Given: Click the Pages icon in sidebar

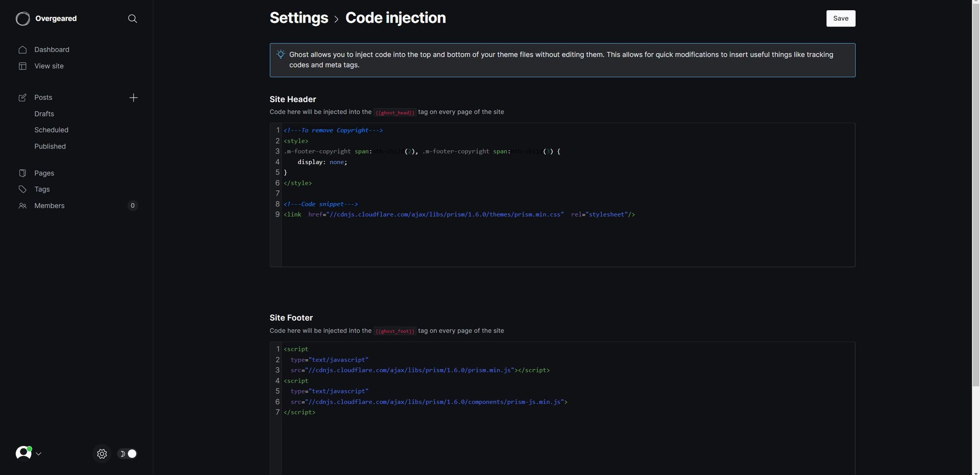Looking at the screenshot, I should point(23,173).
